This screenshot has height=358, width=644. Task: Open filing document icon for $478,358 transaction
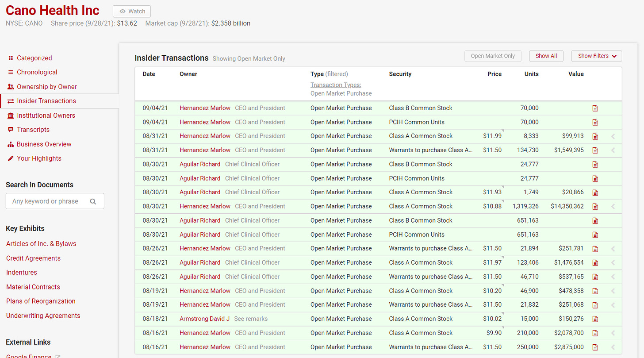(x=595, y=291)
